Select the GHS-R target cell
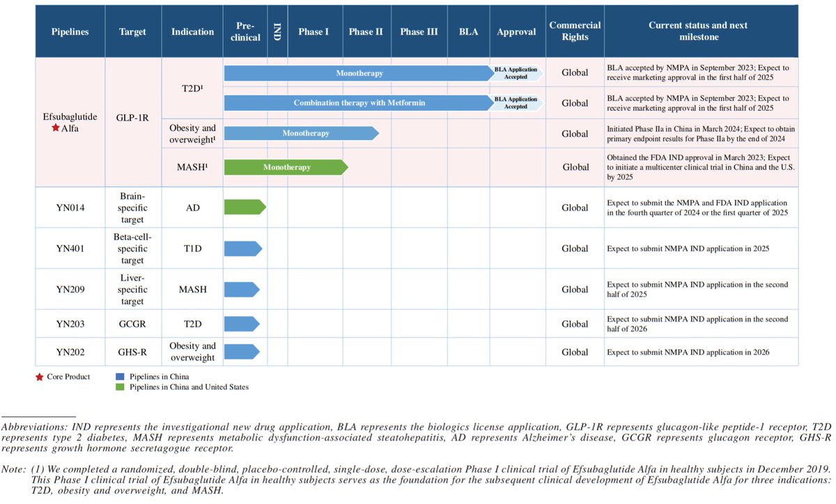 [x=134, y=352]
